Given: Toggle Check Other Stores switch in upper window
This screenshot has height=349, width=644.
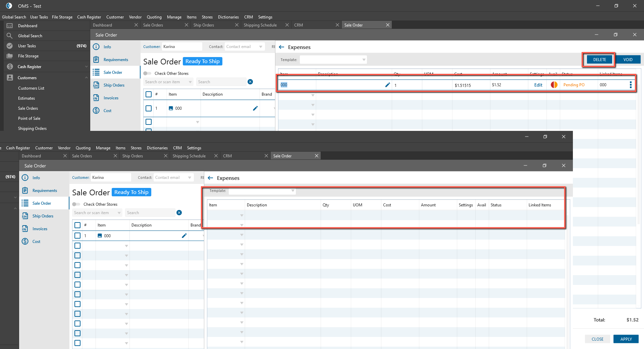Looking at the screenshot, I should point(147,73).
